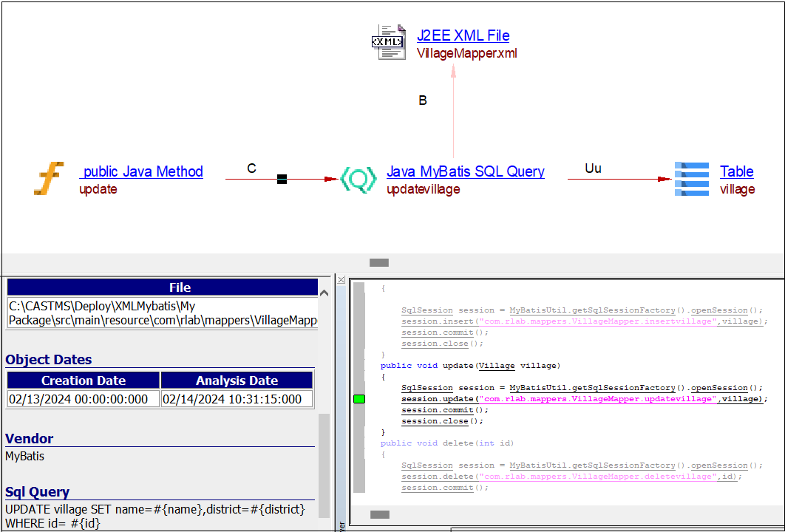This screenshot has width=785, height=532.
Task: Click the Analysis Date column header
Action: coord(237,381)
